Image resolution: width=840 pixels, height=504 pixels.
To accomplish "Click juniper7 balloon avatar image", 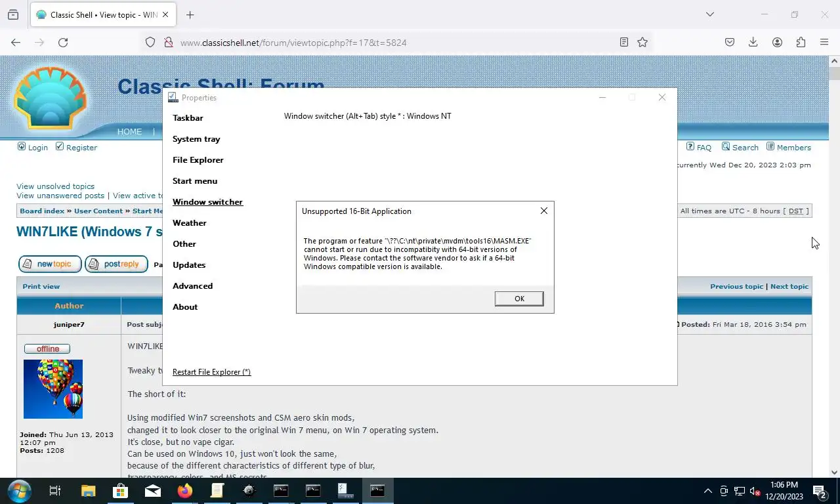I will click(x=53, y=389).
